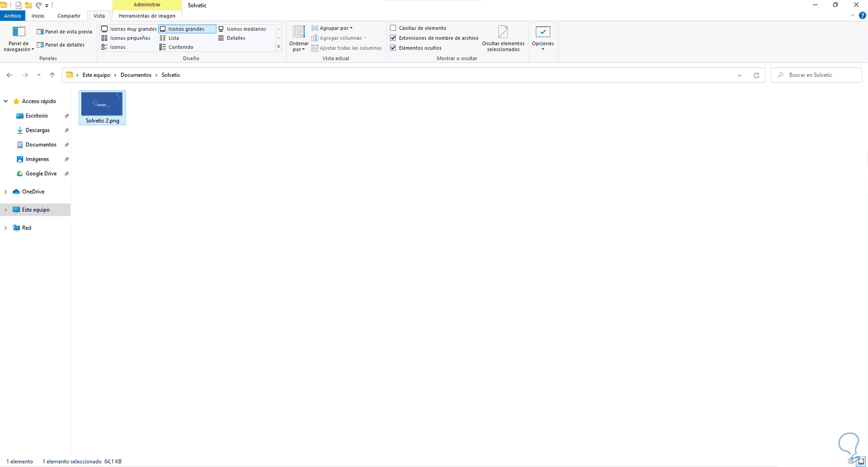The height and width of the screenshot is (467, 868).
Task: Click "1 elemento seleccionado" status text
Action: 72,462
